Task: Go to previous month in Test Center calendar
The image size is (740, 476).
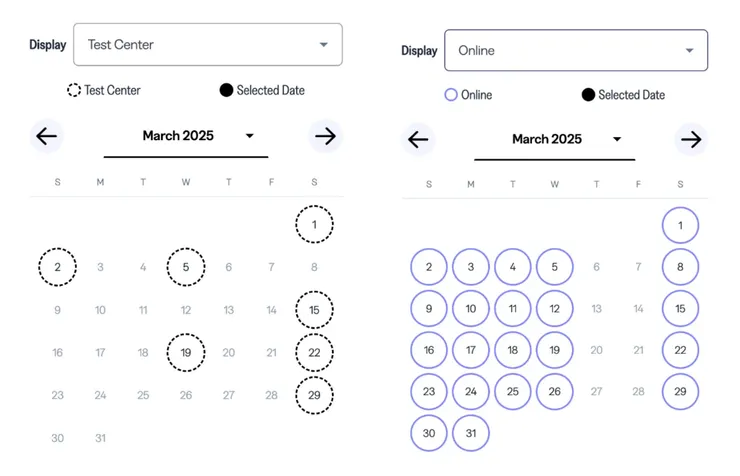Action: coord(46,137)
